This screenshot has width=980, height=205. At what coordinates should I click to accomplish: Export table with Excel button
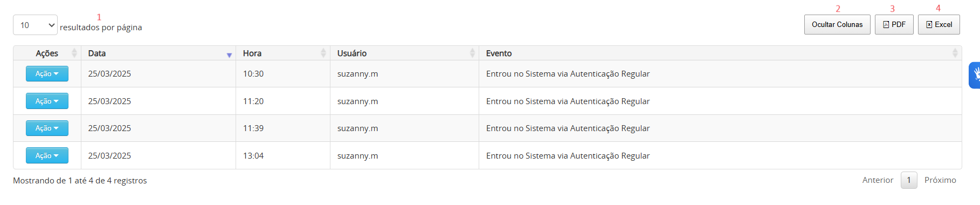point(938,25)
